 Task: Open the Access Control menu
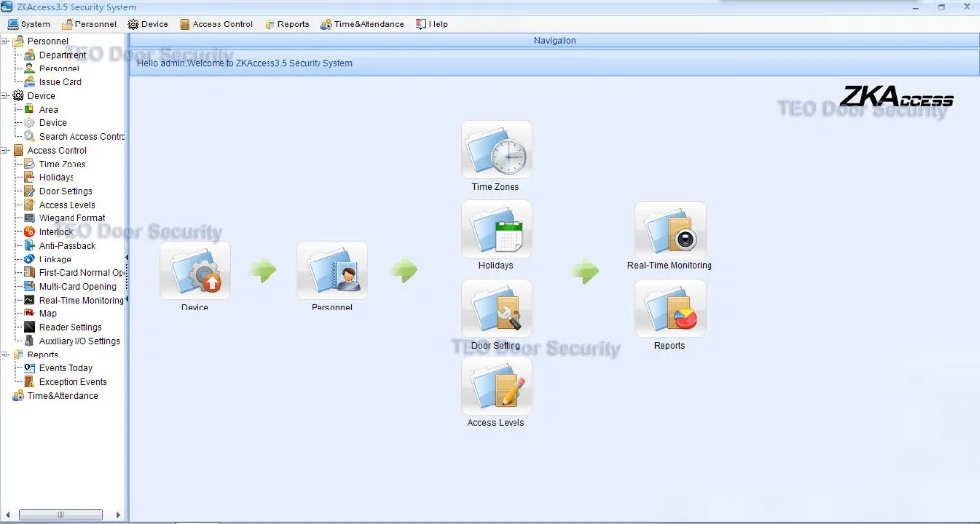217,24
